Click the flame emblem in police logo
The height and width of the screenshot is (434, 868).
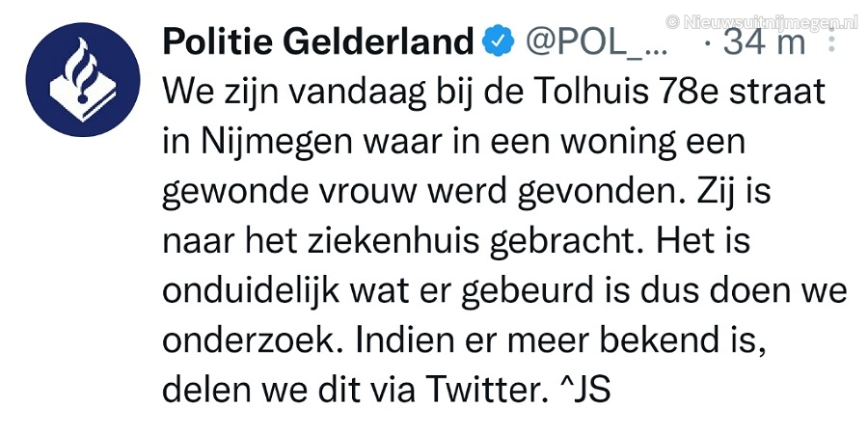tap(79, 70)
